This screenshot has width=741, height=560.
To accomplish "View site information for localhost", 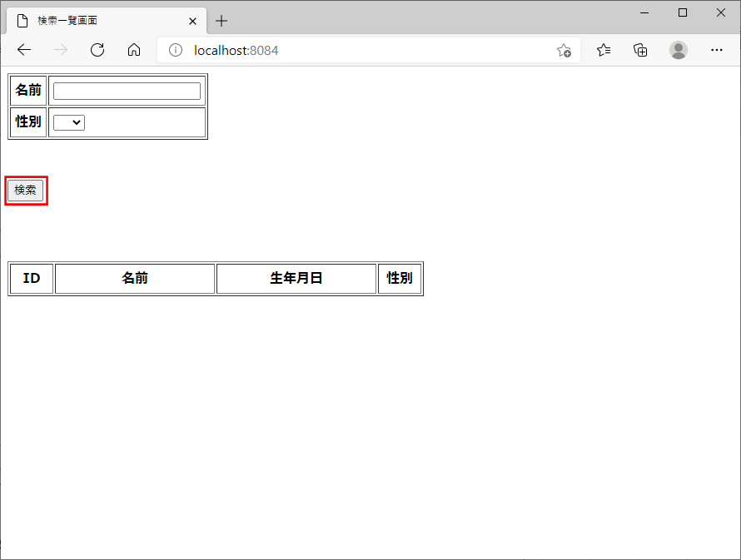I will click(176, 50).
